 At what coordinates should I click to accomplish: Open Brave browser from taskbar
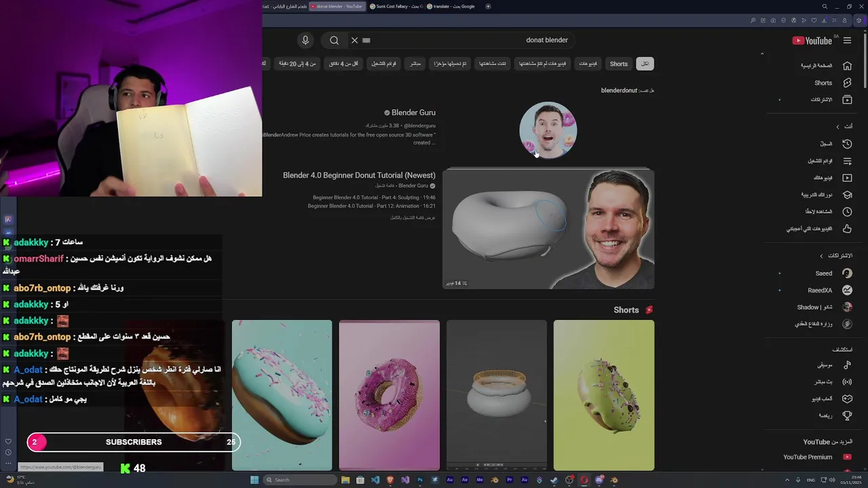[x=390, y=480]
